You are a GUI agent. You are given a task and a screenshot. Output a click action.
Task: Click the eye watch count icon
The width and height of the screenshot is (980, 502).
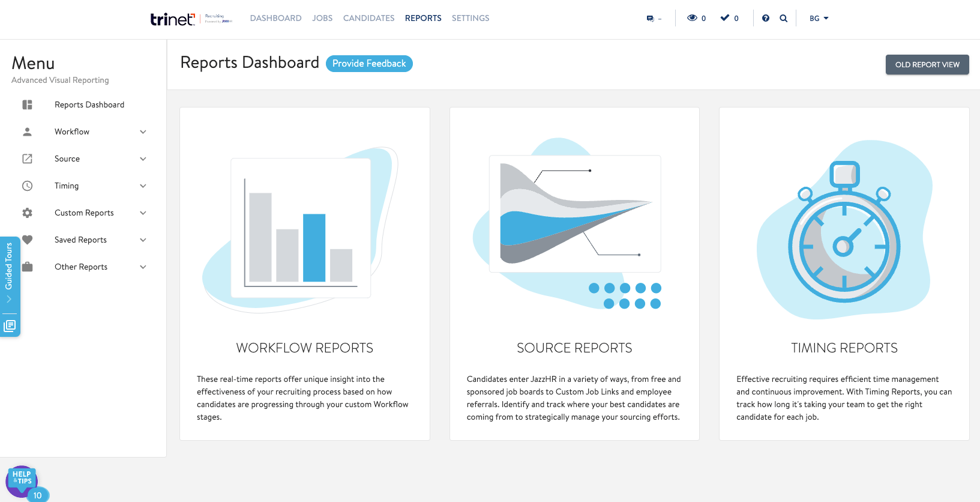point(692,18)
